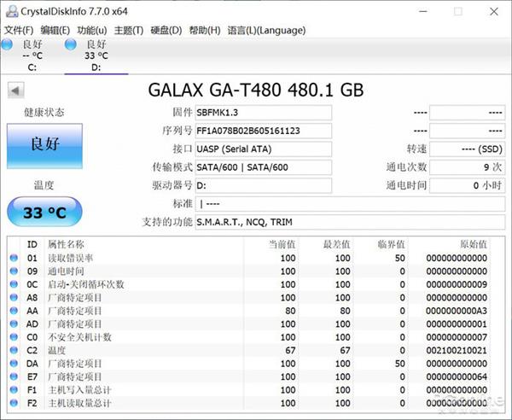Click the ID column header
Screen dimensions: 512x420
32,244
